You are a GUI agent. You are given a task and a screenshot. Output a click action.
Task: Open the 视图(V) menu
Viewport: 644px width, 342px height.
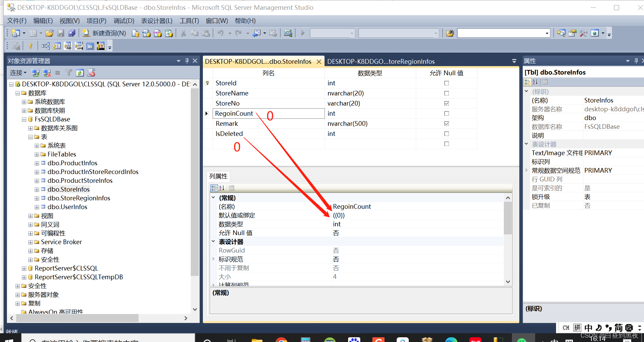click(x=69, y=21)
